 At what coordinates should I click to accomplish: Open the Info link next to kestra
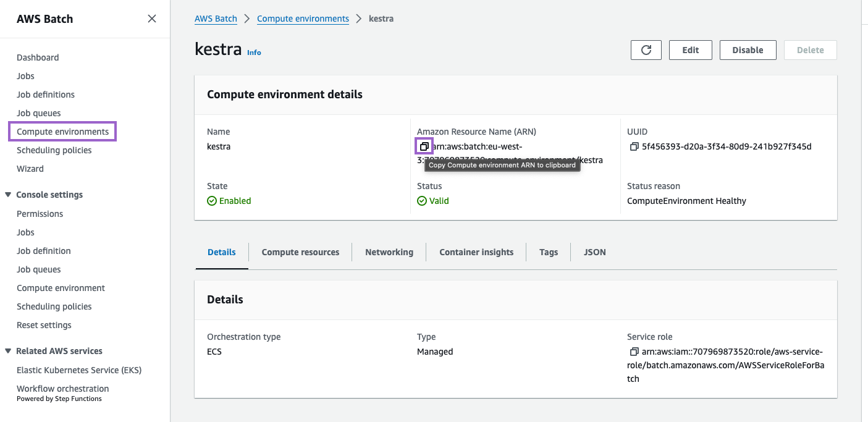coord(254,53)
